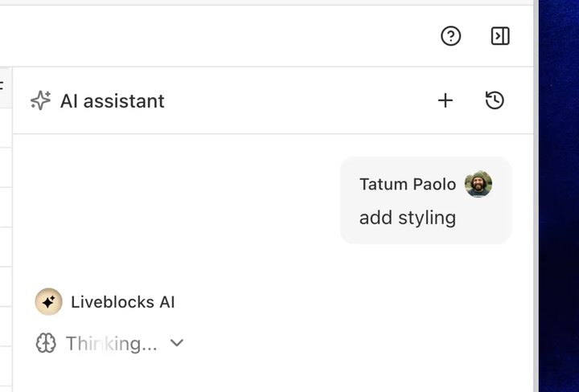Collapse the sidebar using the panel icon

(x=500, y=36)
